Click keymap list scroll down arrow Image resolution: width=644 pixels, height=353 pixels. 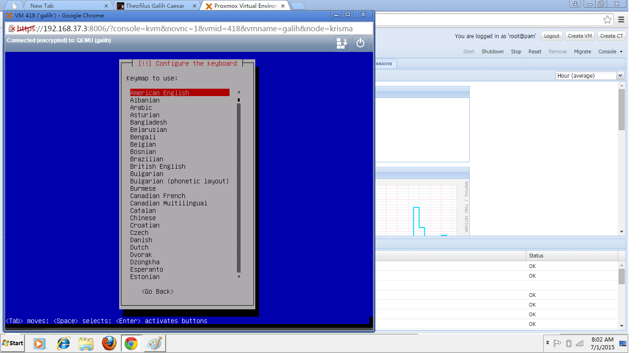click(239, 276)
